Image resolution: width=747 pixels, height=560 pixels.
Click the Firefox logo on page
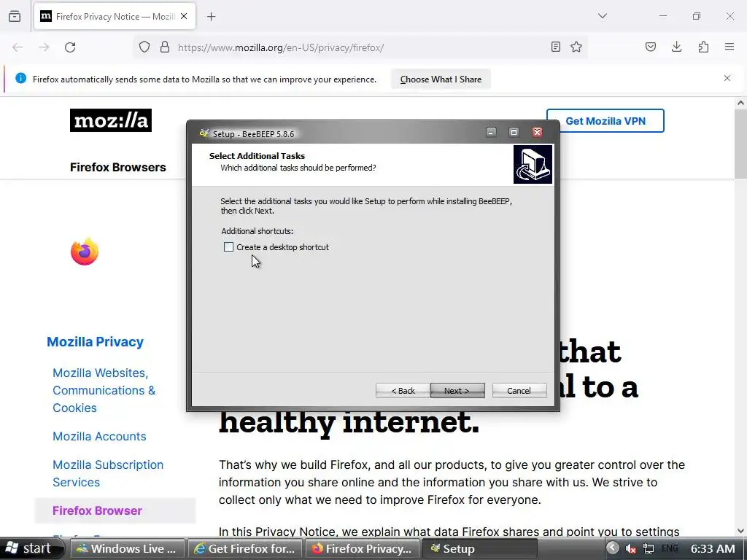(85, 252)
